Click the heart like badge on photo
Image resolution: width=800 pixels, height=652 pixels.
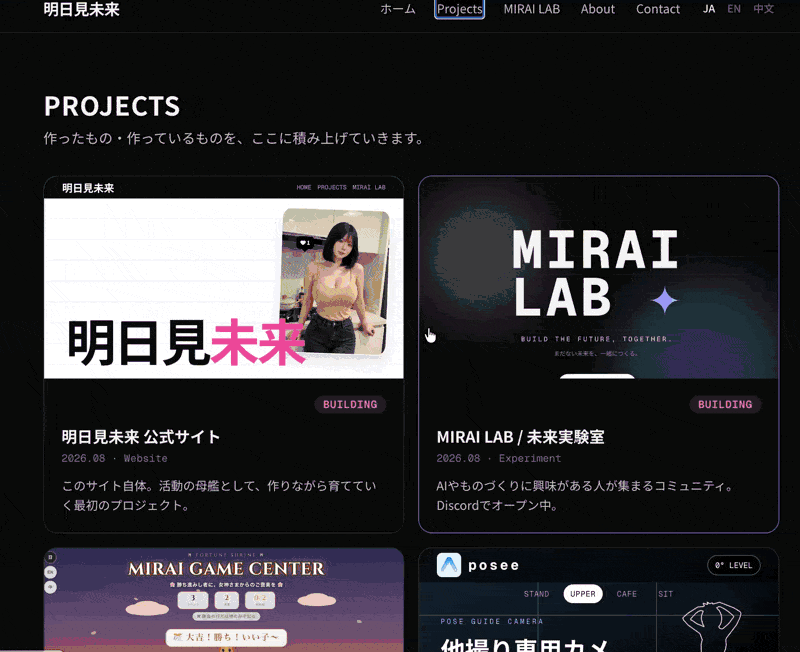coord(305,243)
